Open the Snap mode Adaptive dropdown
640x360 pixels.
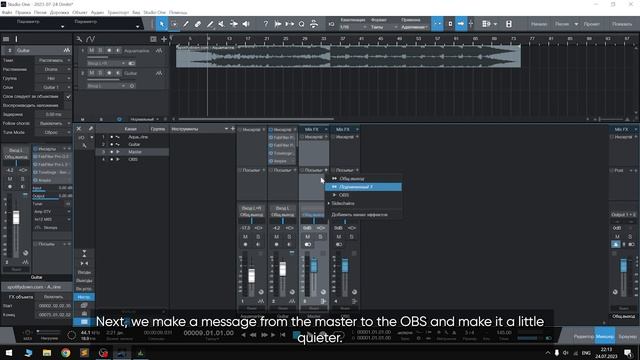[x=414, y=27]
